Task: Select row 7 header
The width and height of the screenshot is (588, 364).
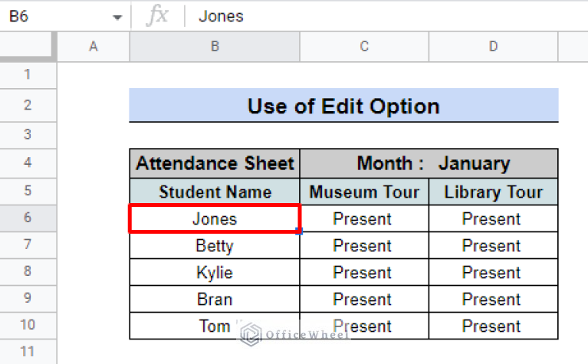Action: [x=28, y=244]
